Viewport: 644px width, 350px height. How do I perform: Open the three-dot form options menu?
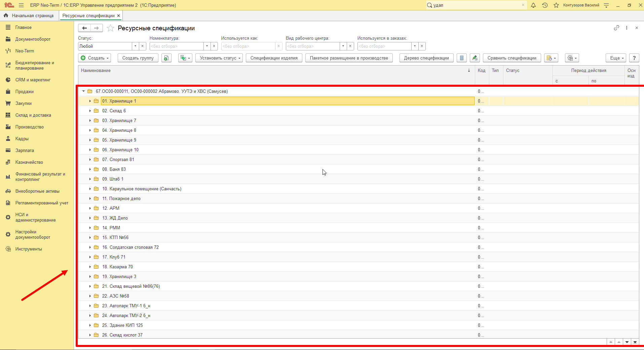[627, 28]
